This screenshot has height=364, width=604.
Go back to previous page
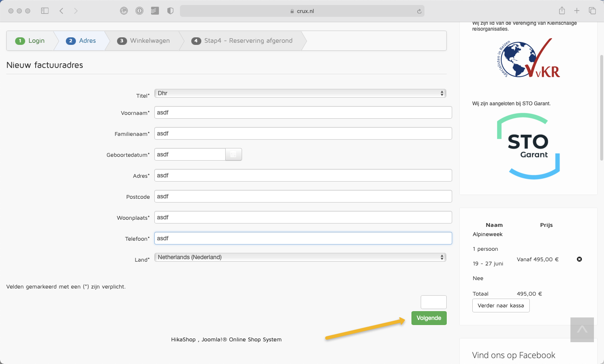pyautogui.click(x=62, y=11)
